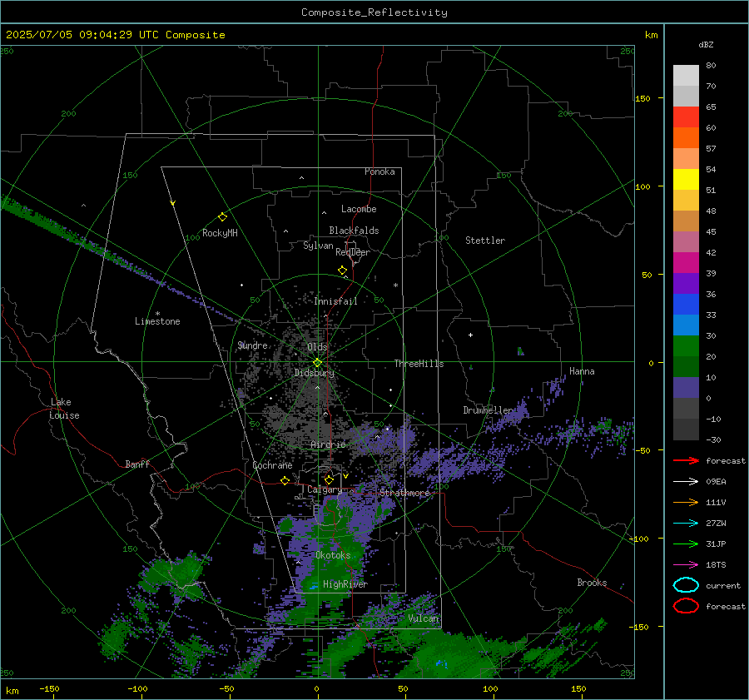749x700 pixels.
Task: Click the 18TS legend label
Action: tap(716, 565)
